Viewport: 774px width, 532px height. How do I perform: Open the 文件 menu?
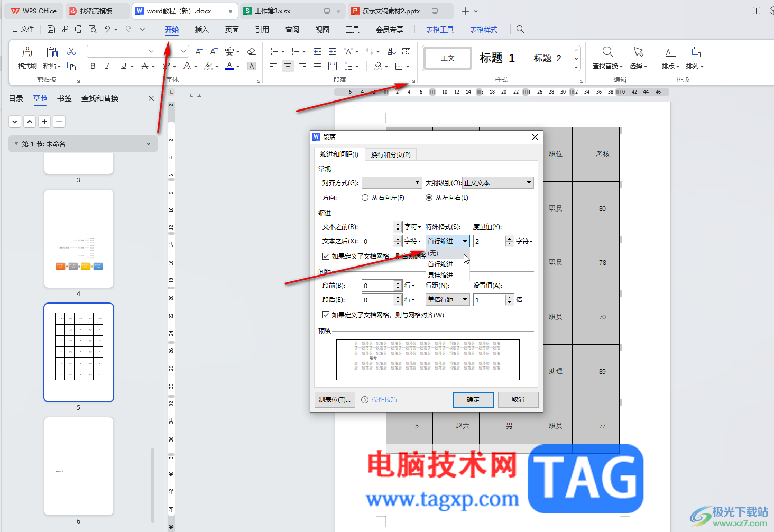[23, 29]
